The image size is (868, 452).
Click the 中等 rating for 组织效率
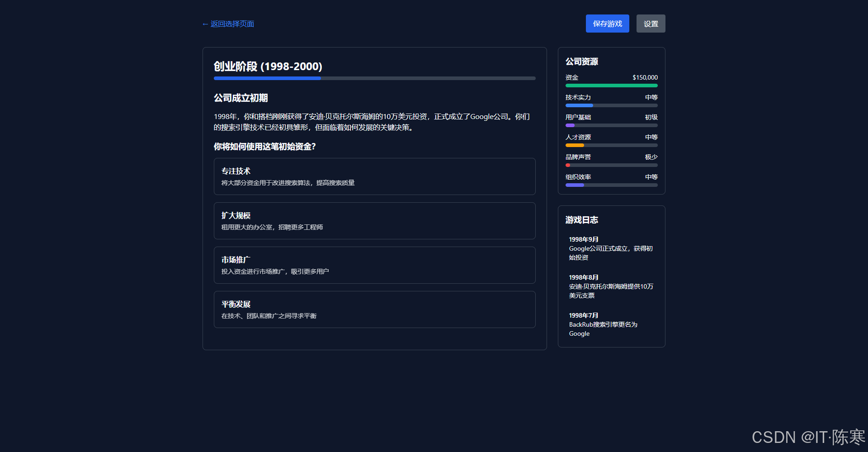pos(651,177)
